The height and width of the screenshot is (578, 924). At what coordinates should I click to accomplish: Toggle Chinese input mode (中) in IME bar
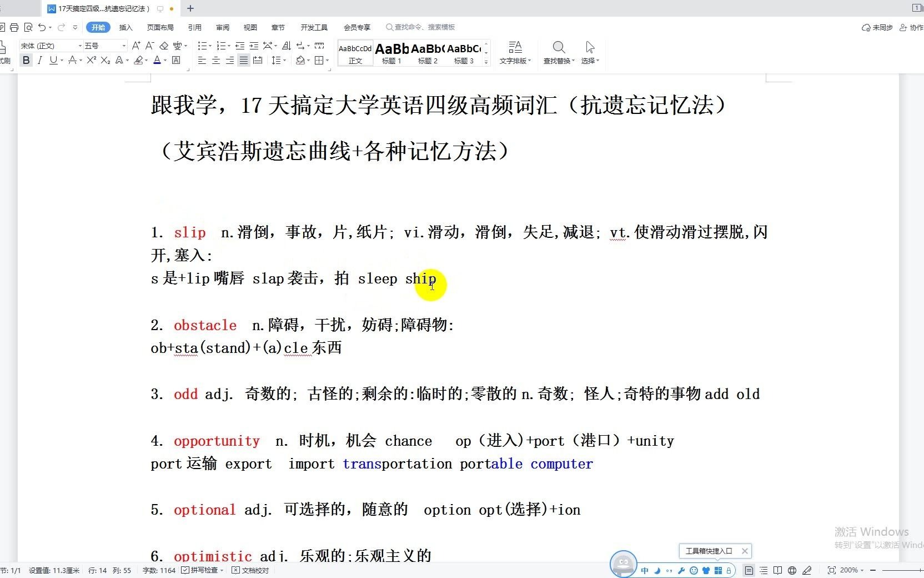[645, 570]
